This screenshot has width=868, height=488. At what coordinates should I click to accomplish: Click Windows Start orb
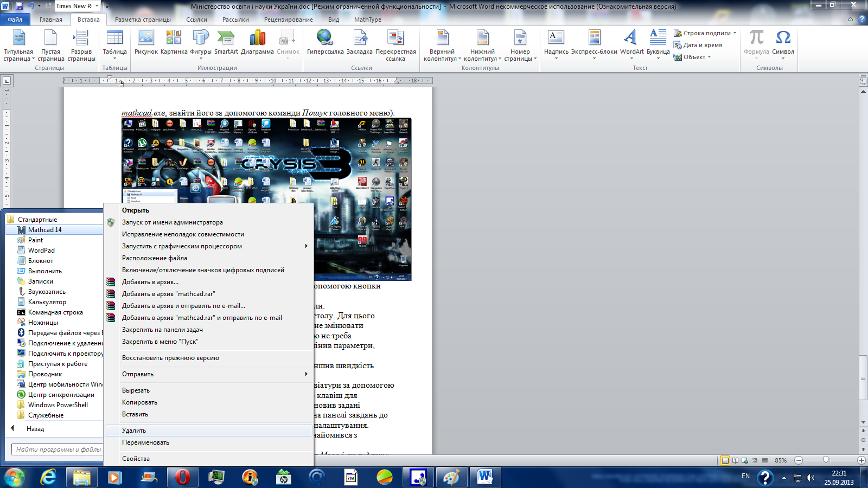(14, 477)
